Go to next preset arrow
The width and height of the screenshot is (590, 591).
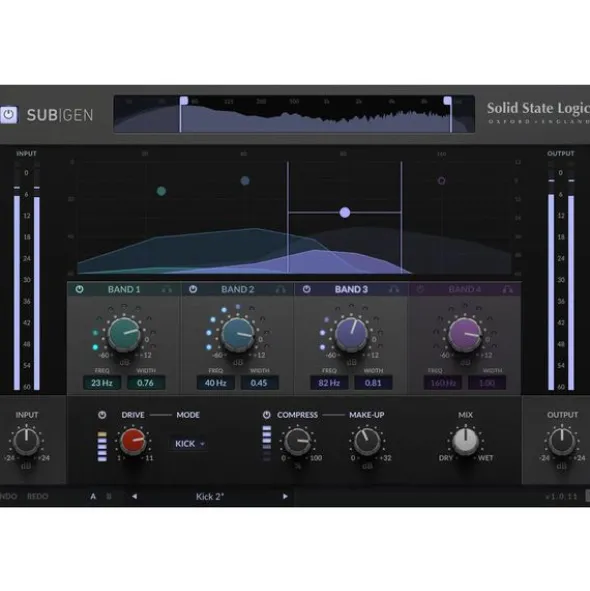tap(285, 497)
